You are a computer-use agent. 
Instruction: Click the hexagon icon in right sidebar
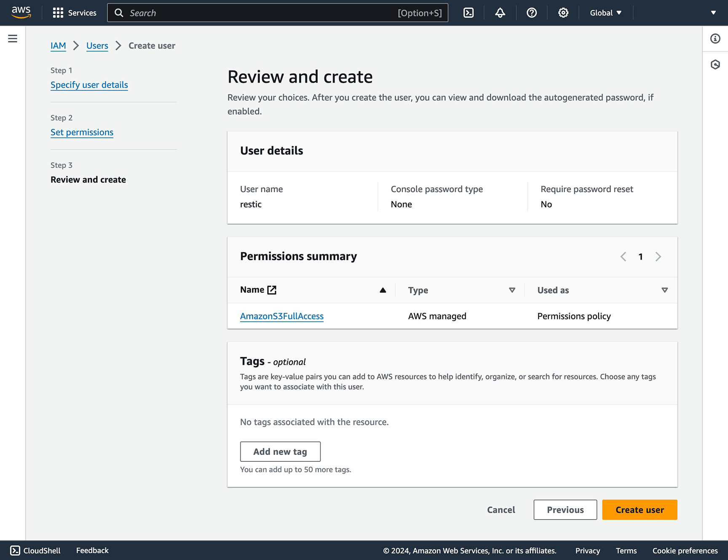pyautogui.click(x=715, y=64)
